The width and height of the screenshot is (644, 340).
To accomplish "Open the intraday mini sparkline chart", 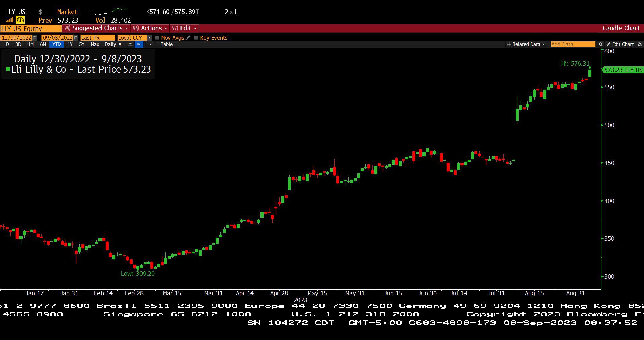I will click(111, 12).
